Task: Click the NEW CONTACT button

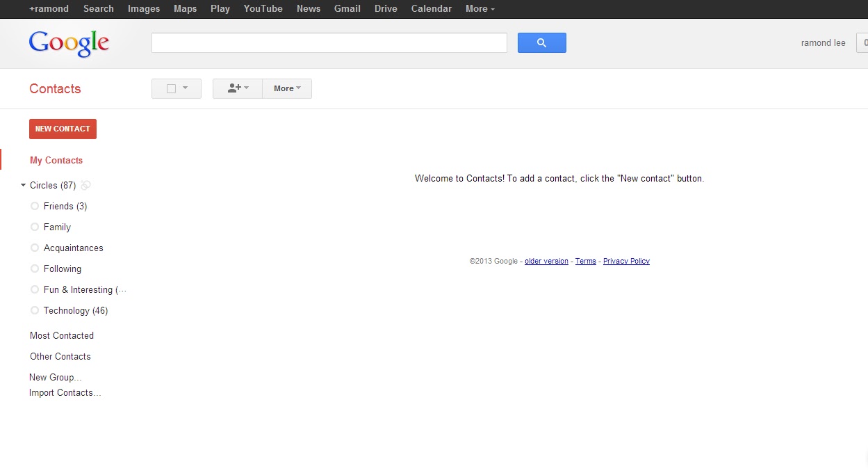Action: click(63, 129)
